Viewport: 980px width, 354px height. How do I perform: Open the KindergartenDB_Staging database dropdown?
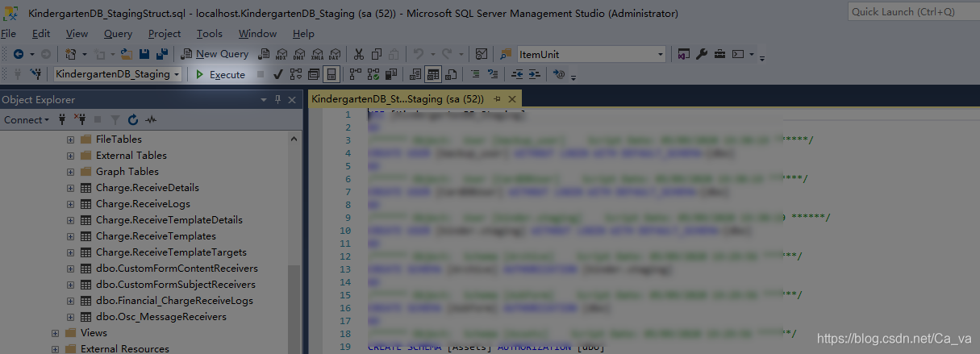point(177,74)
